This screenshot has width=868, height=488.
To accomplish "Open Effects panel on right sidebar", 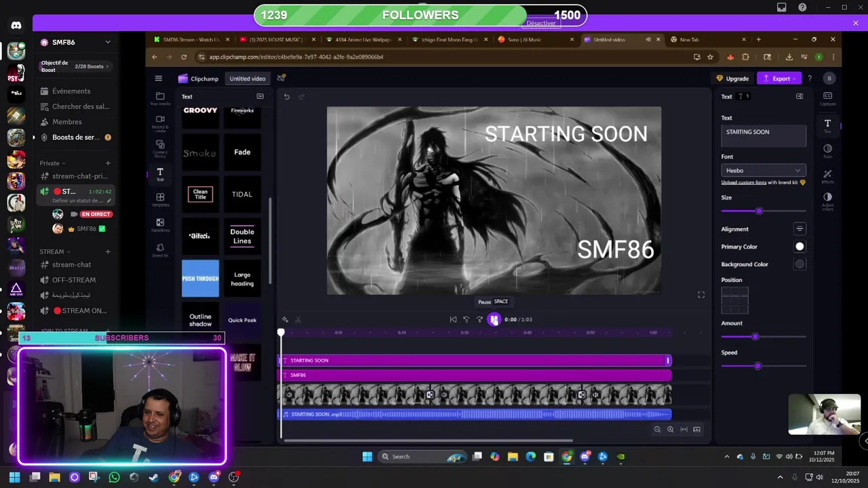I will [x=827, y=176].
